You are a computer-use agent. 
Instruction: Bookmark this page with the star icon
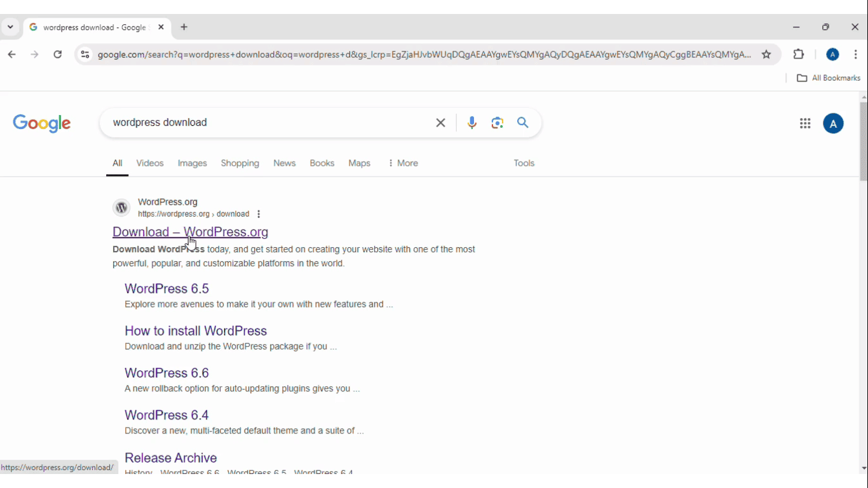coord(766,55)
